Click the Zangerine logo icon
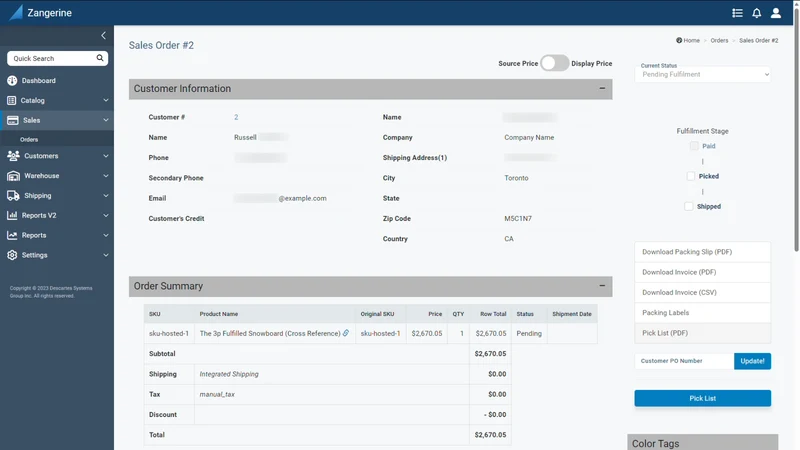Image resolution: width=800 pixels, height=450 pixels. pyautogui.click(x=16, y=12)
